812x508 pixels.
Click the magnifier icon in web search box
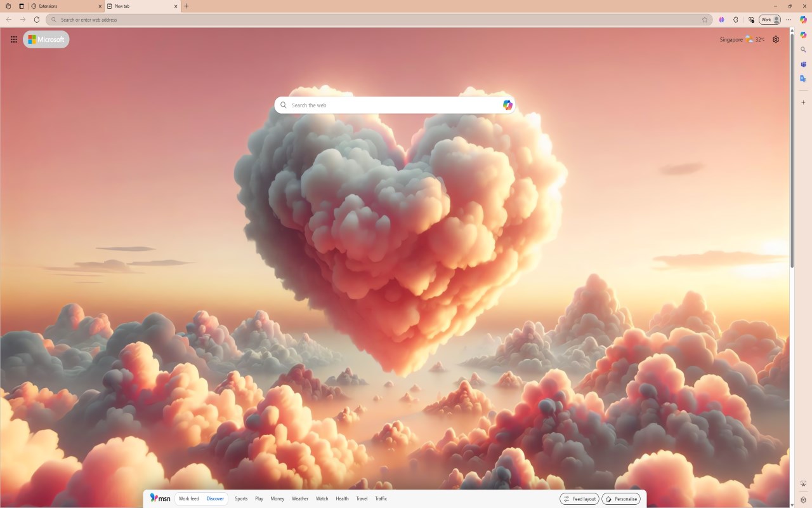tap(284, 105)
